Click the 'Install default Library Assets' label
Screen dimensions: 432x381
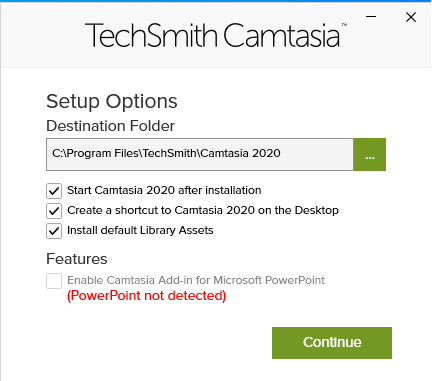(140, 230)
